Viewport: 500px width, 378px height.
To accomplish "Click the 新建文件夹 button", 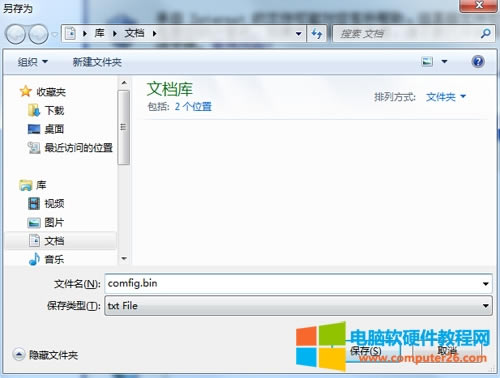I will pos(97,62).
